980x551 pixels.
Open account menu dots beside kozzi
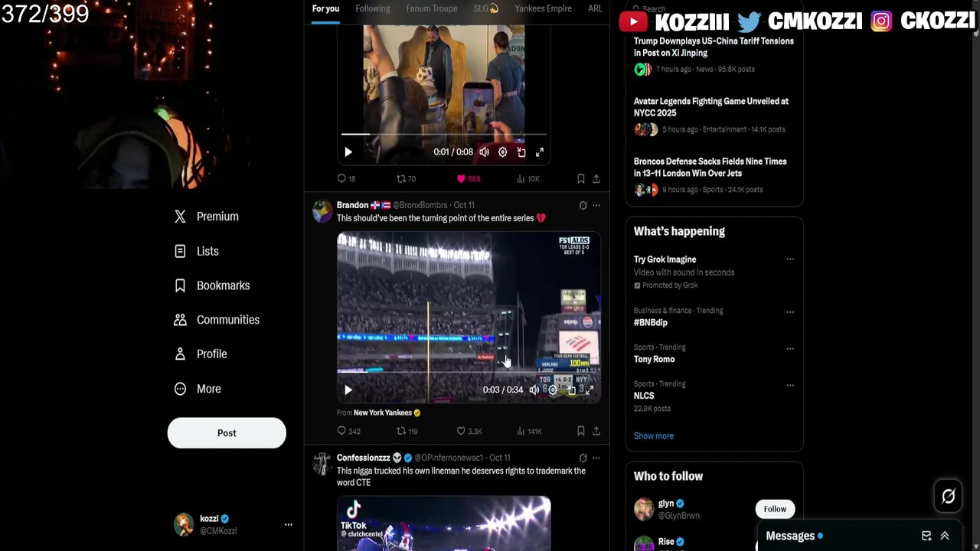pos(289,525)
